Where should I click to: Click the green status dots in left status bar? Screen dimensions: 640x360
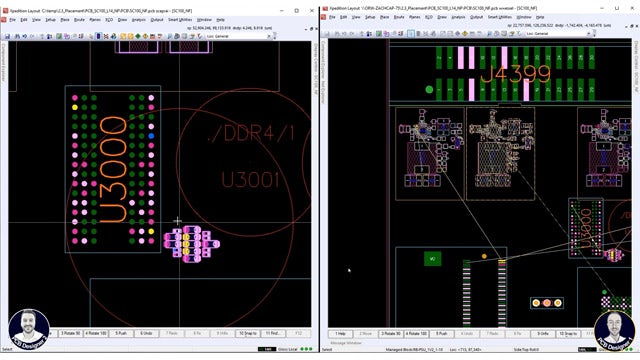pos(307,349)
